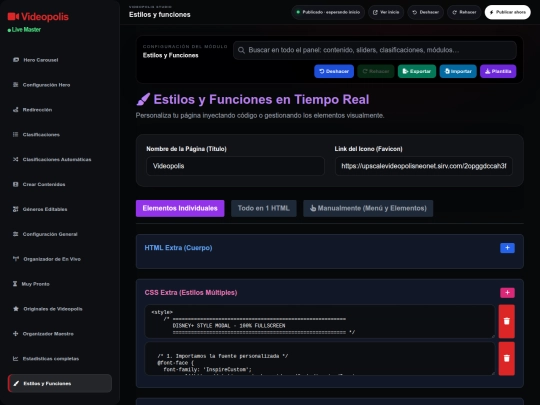Click the Géneros Editables sidebar icon
Image resolution: width=540 pixels, height=405 pixels.
tap(15, 209)
